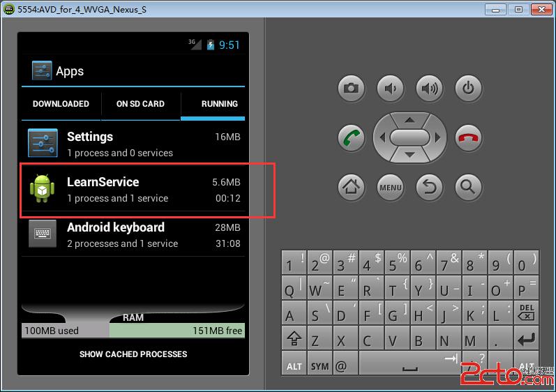556x392 pixels.
Task: Click the D-pad left arrow
Action: click(382, 137)
